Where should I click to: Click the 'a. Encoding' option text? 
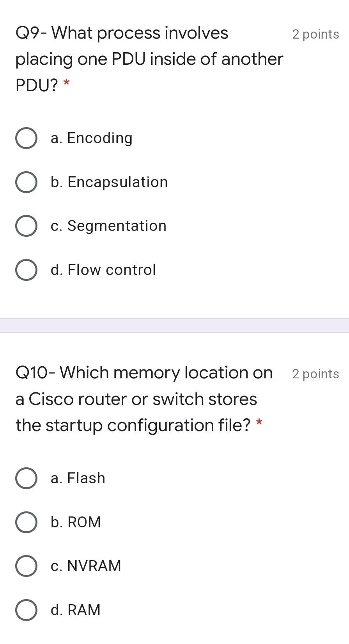[x=92, y=138]
